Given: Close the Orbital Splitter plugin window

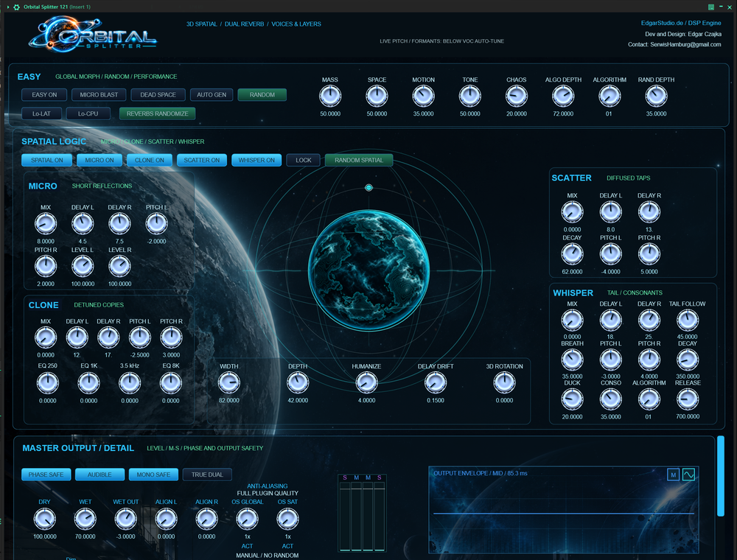Looking at the screenshot, I should (x=730, y=7).
